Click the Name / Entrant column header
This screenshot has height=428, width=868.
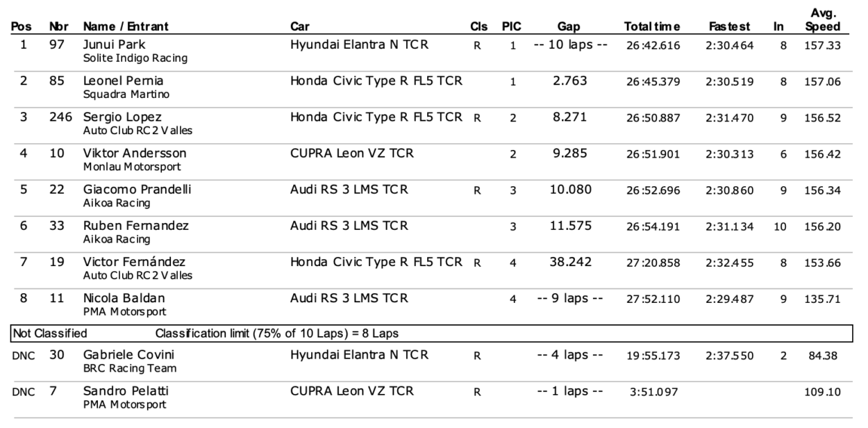[125, 27]
